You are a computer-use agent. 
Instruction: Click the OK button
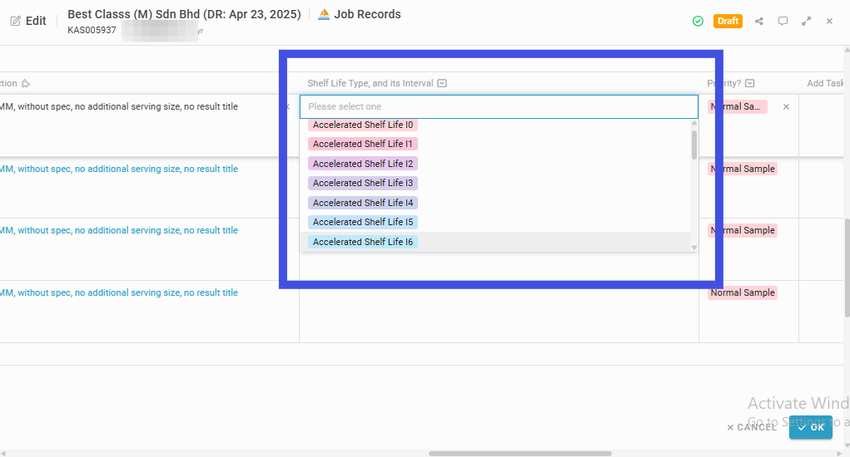810,427
